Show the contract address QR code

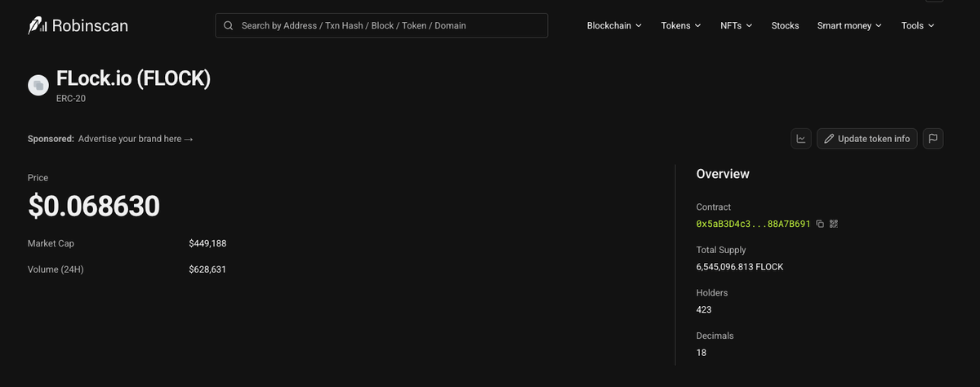834,224
